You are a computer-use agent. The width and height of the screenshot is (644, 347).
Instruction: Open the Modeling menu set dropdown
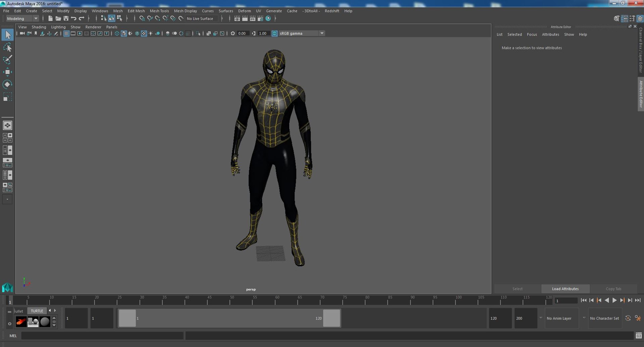click(22, 18)
